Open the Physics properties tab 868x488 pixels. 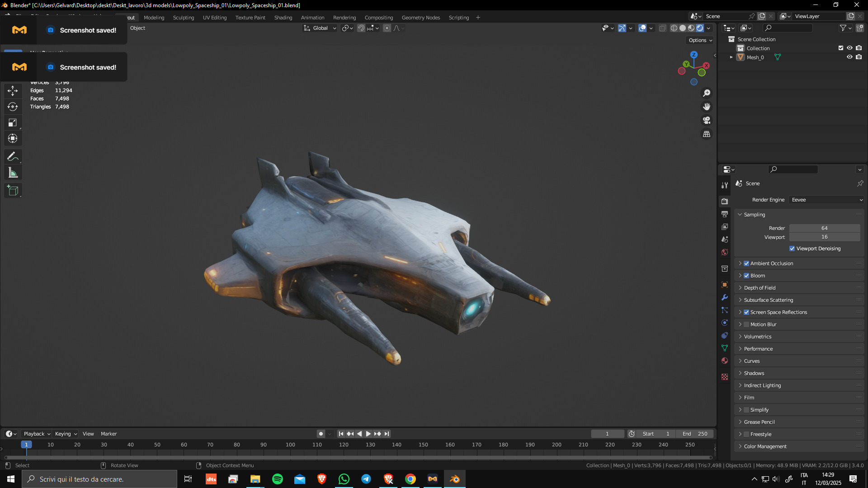pos(725,323)
